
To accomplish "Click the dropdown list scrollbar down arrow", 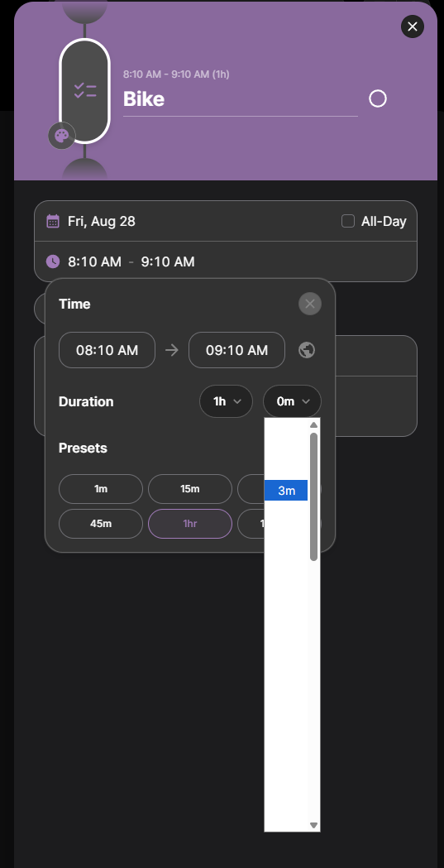I will coord(313,825).
